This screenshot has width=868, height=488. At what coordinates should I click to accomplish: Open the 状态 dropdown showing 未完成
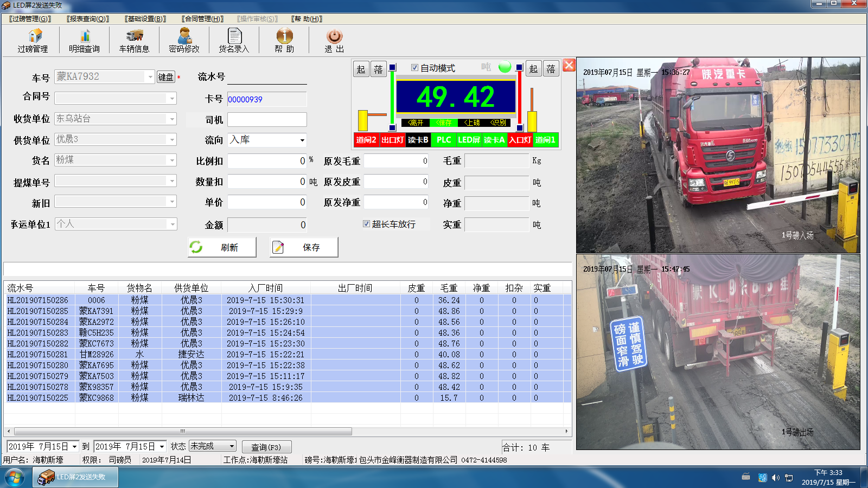[x=232, y=446]
